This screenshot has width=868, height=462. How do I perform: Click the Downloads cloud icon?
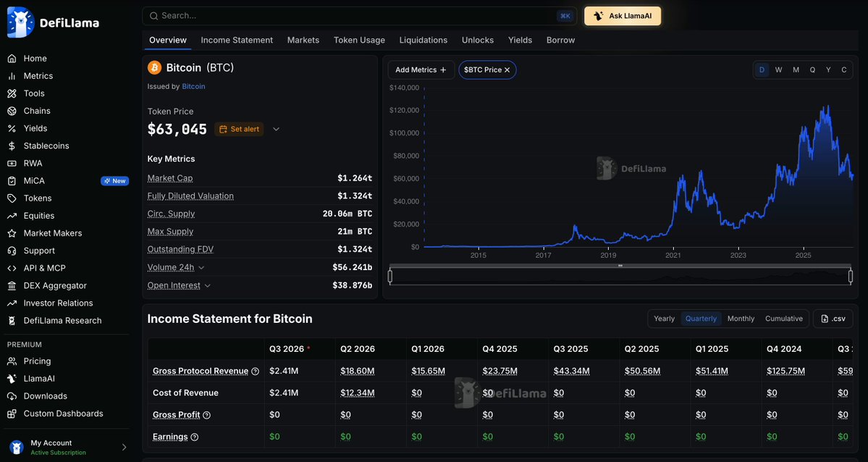[x=12, y=395]
